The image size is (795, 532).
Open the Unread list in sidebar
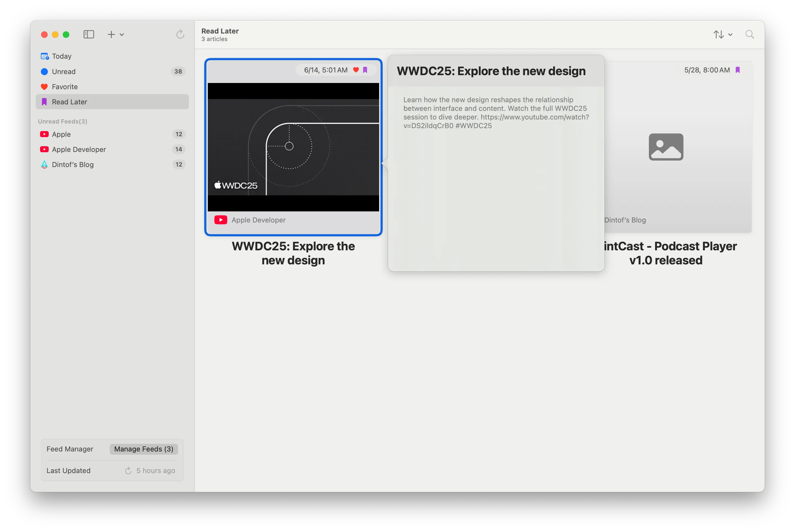click(64, 71)
